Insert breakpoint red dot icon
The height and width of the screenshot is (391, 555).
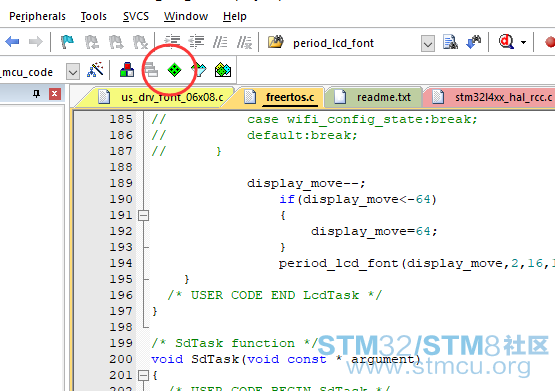point(550,42)
